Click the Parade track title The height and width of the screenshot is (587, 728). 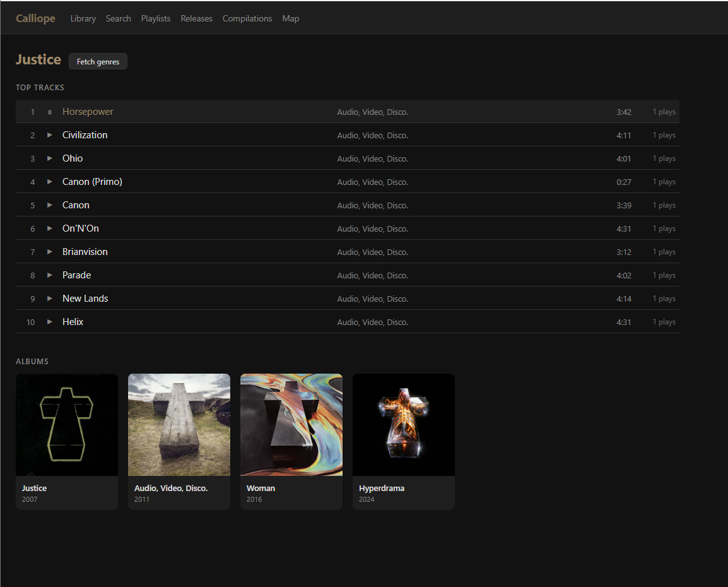tap(76, 275)
